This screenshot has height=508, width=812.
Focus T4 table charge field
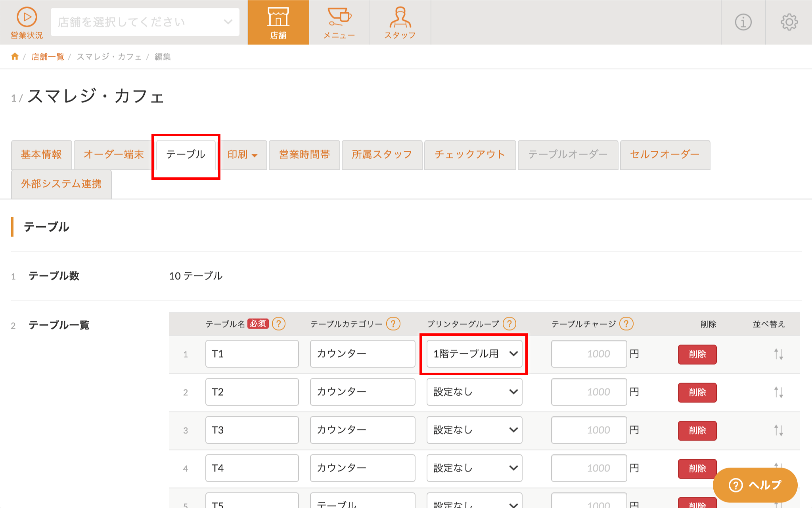click(589, 468)
